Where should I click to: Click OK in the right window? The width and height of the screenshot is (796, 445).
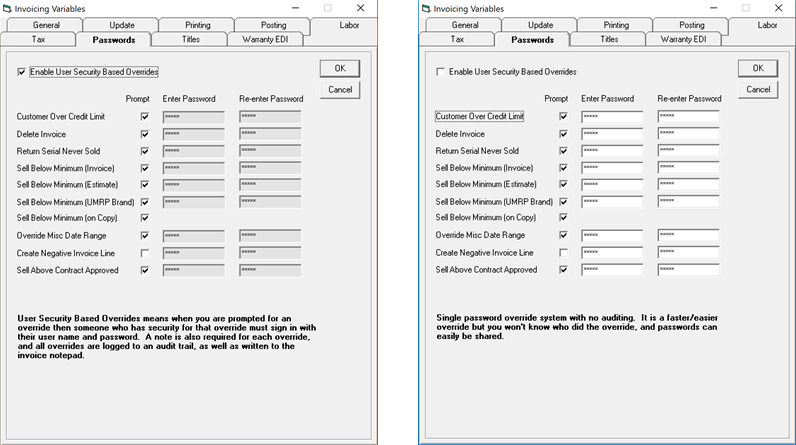point(758,69)
